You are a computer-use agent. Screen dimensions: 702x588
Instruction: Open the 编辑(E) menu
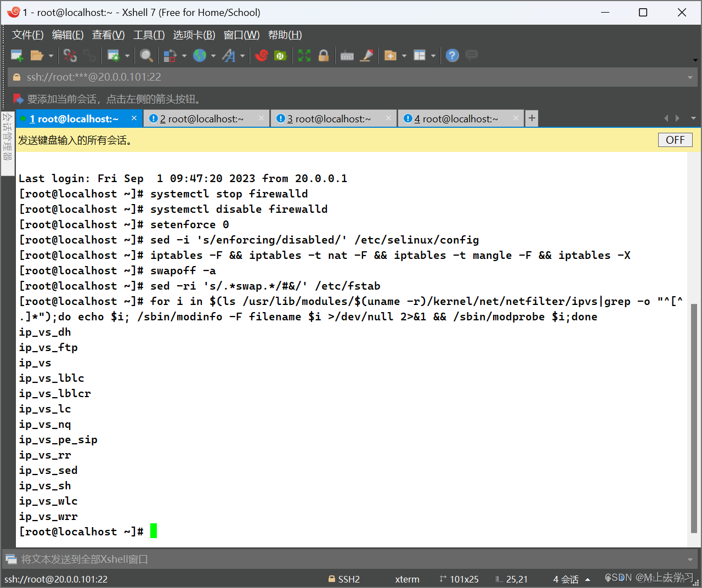[68, 35]
